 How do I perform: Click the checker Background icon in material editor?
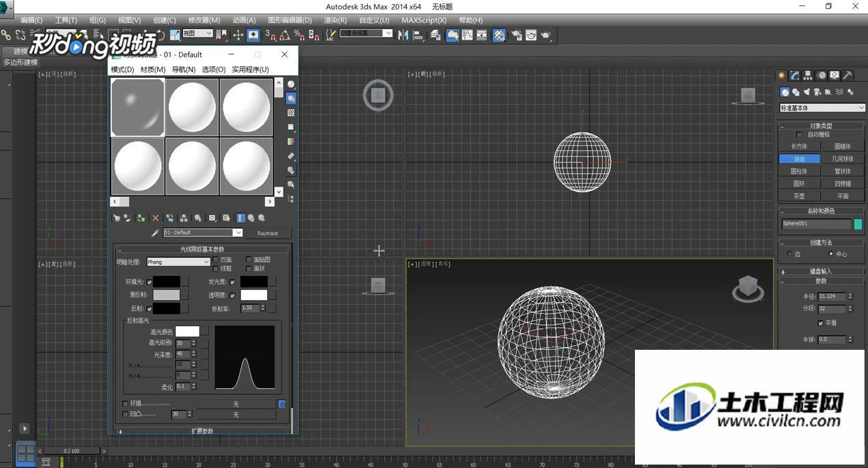click(x=291, y=113)
